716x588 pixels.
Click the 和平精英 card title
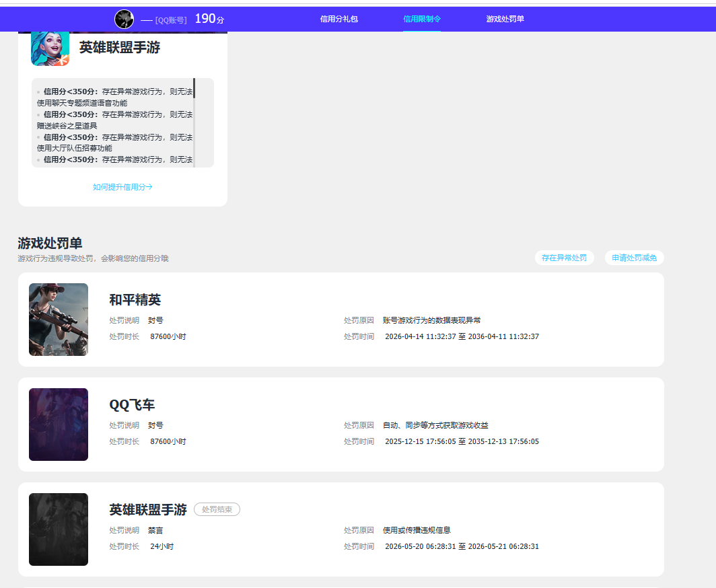point(135,300)
